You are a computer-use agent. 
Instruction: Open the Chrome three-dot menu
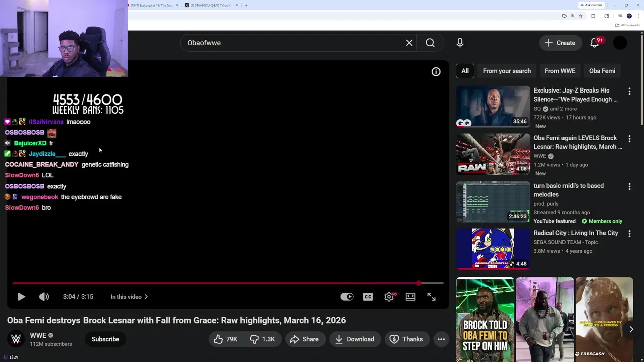(x=638, y=16)
